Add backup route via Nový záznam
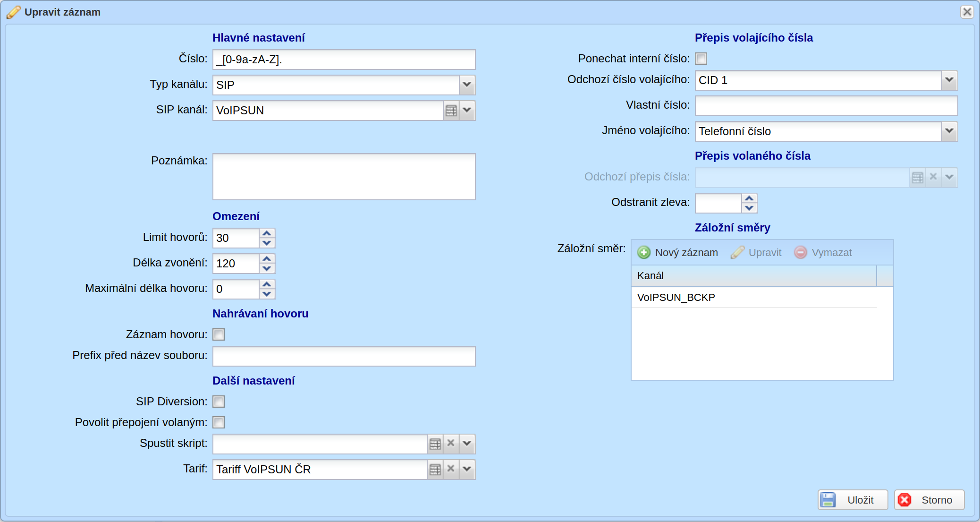Viewport: 980px width, 522px height. tap(677, 253)
